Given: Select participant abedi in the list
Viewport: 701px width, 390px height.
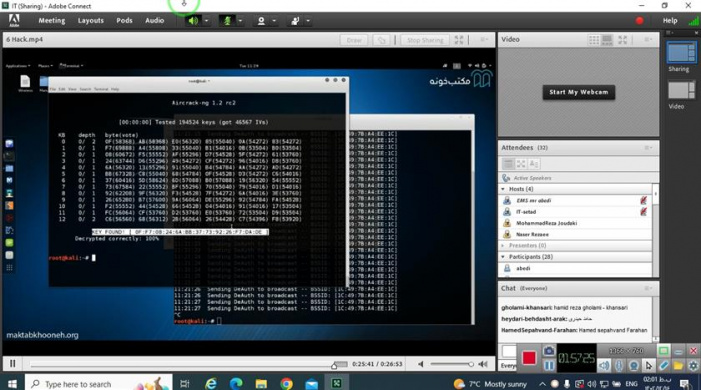Looking at the screenshot, I should (575, 268).
